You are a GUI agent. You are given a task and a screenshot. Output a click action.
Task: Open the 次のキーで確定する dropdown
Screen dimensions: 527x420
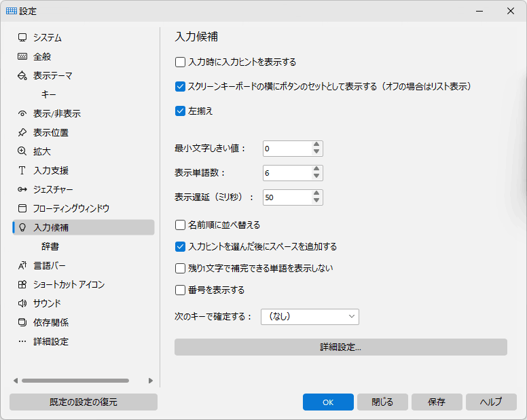(310, 317)
